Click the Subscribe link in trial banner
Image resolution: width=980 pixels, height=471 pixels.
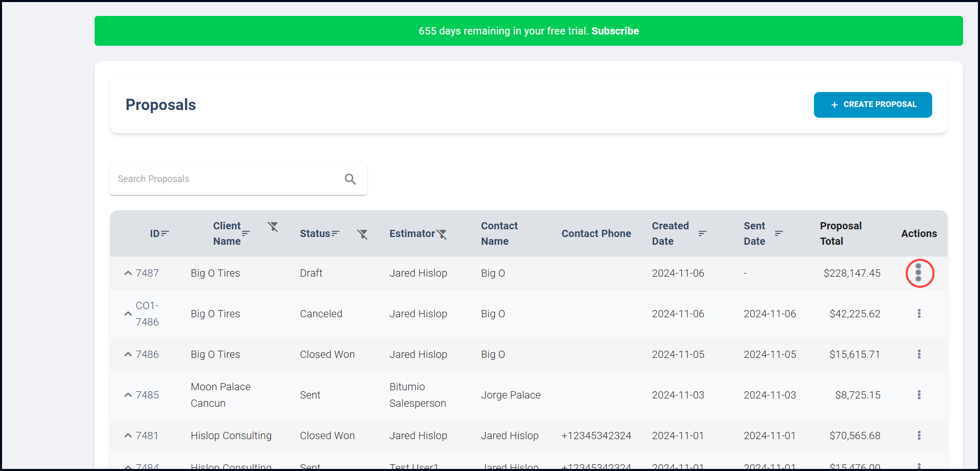615,31
